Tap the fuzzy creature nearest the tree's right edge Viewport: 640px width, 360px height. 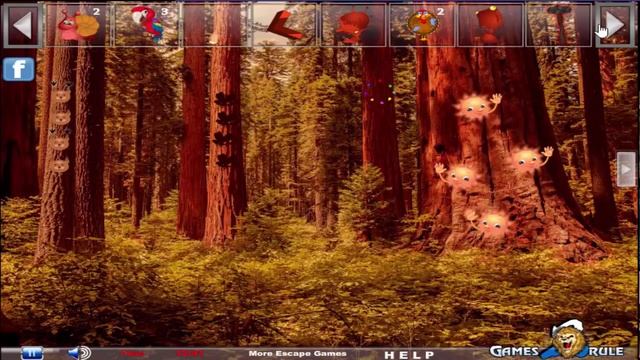pos(530,160)
